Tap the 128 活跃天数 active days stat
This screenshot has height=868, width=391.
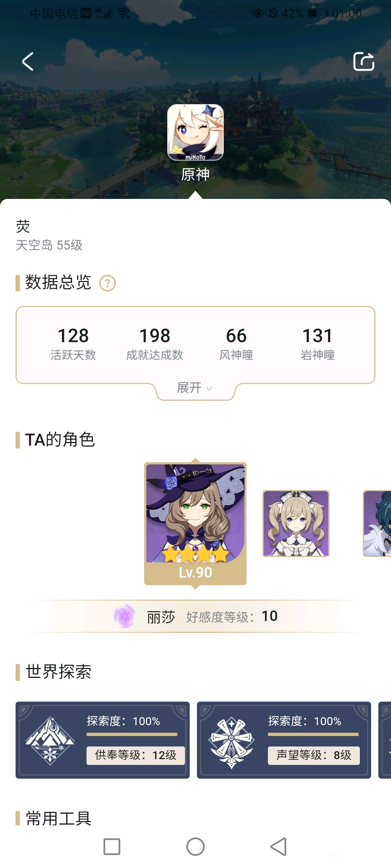(x=73, y=344)
